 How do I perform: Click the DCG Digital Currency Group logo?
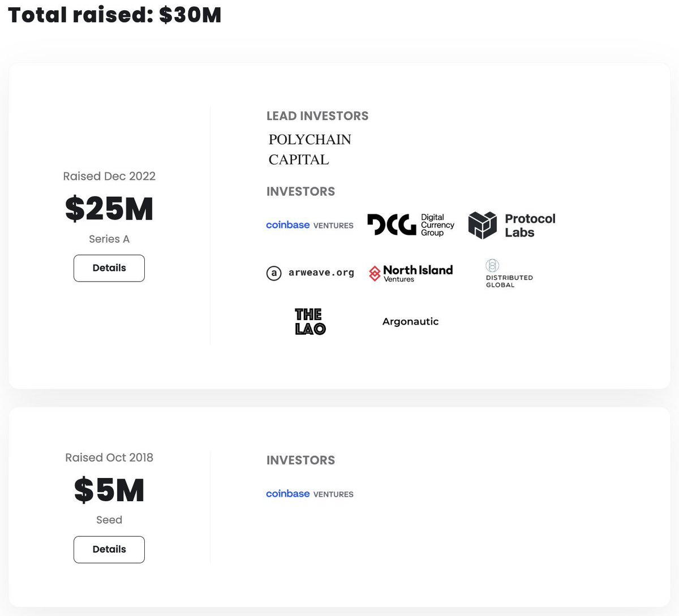pos(411,225)
